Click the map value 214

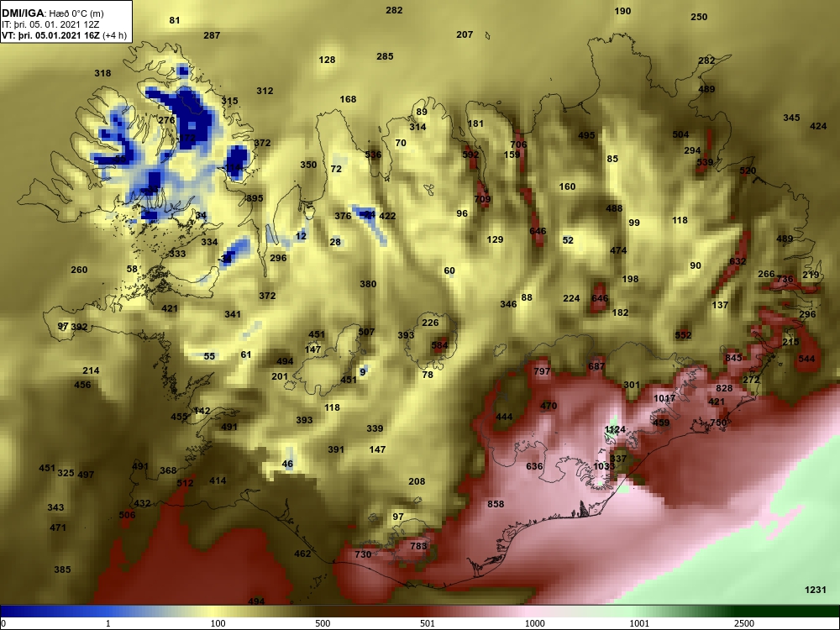[x=91, y=370]
